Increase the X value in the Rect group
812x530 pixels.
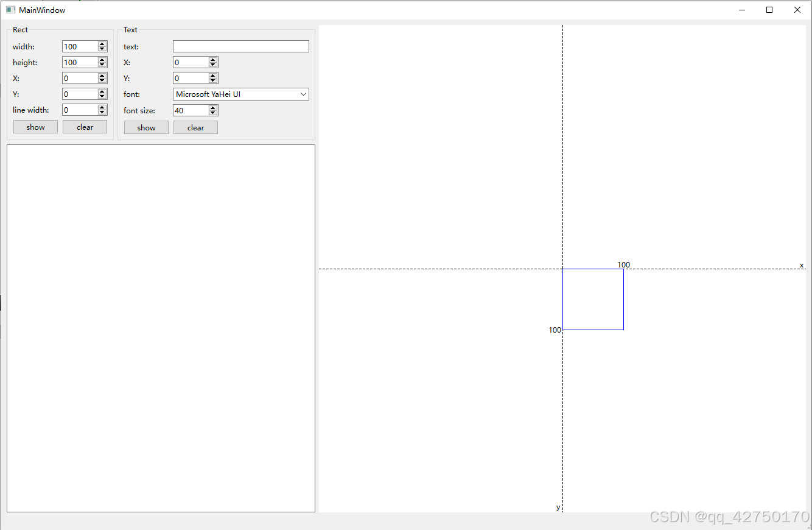102,75
